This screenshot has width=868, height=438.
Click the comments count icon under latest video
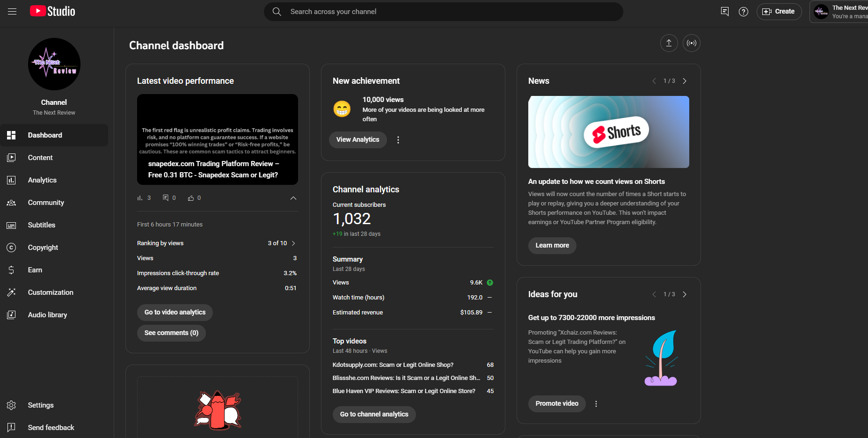166,198
